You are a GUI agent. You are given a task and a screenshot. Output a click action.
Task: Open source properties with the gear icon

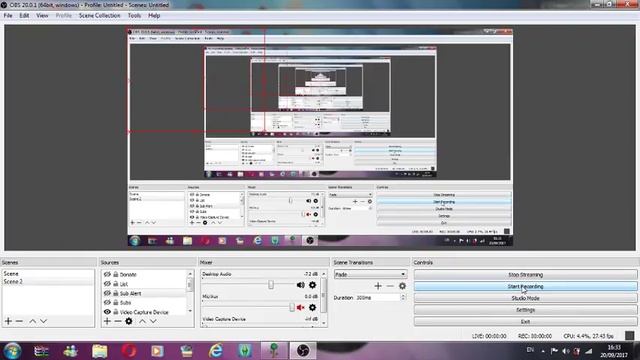pyautogui.click(x=129, y=321)
